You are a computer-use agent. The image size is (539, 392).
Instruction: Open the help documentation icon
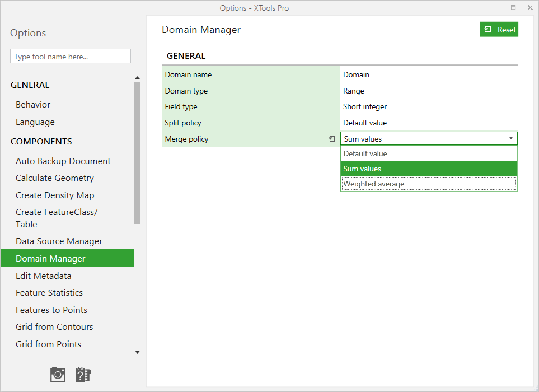pyautogui.click(x=83, y=375)
